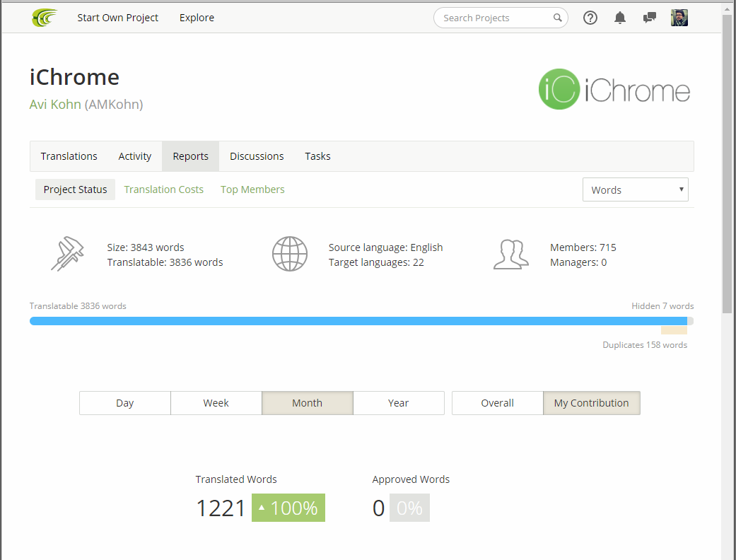Switch to the Discussions tab

coord(256,156)
